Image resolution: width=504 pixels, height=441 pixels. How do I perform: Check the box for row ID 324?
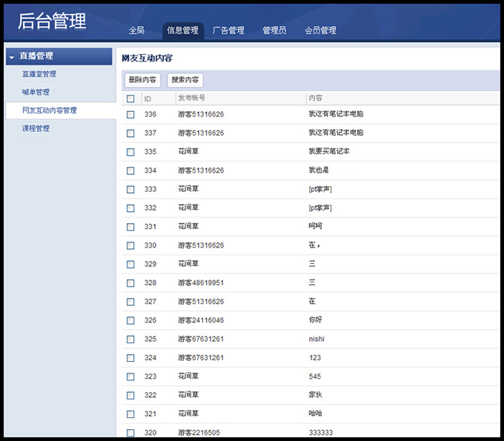click(130, 358)
